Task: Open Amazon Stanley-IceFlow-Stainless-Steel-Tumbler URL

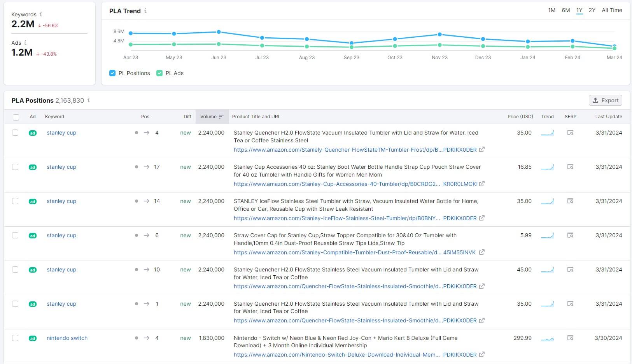Action: pos(355,218)
